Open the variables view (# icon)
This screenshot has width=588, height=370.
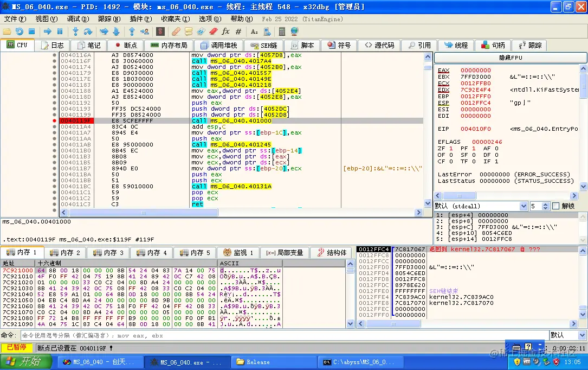(x=238, y=31)
